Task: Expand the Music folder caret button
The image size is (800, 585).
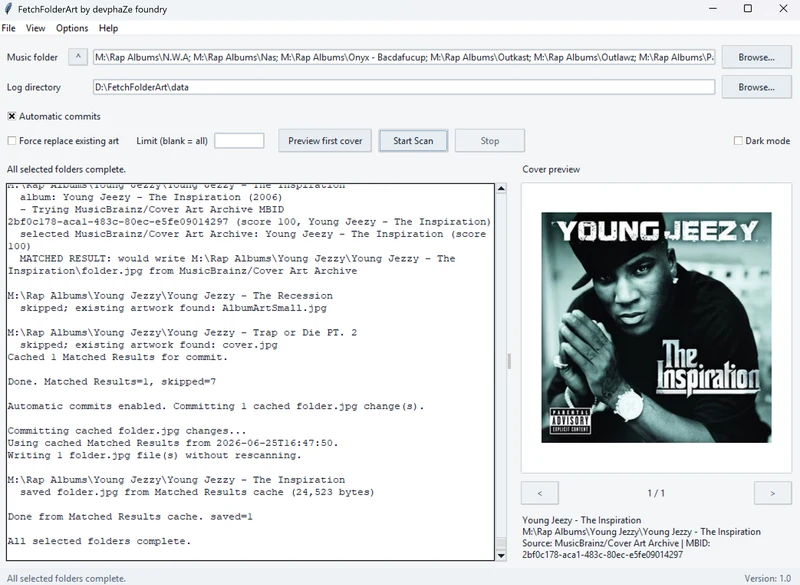Action: click(78, 57)
